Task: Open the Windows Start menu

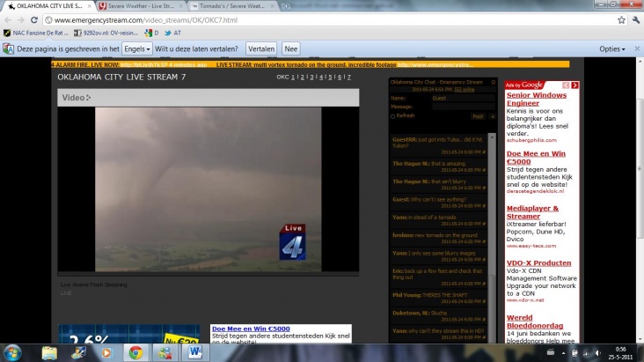Action: tap(12, 353)
